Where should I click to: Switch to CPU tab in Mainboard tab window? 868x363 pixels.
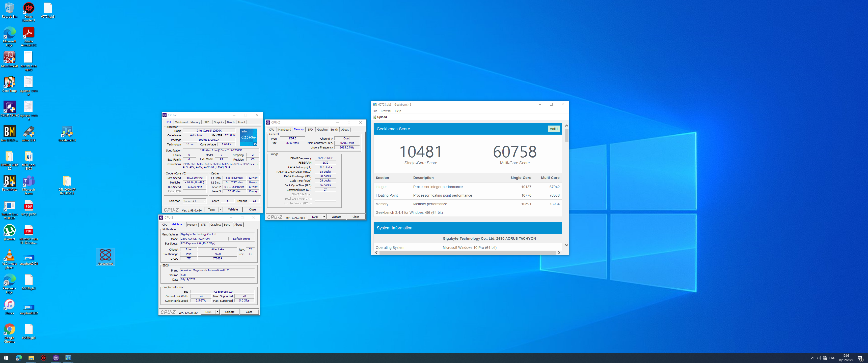pyautogui.click(x=165, y=225)
